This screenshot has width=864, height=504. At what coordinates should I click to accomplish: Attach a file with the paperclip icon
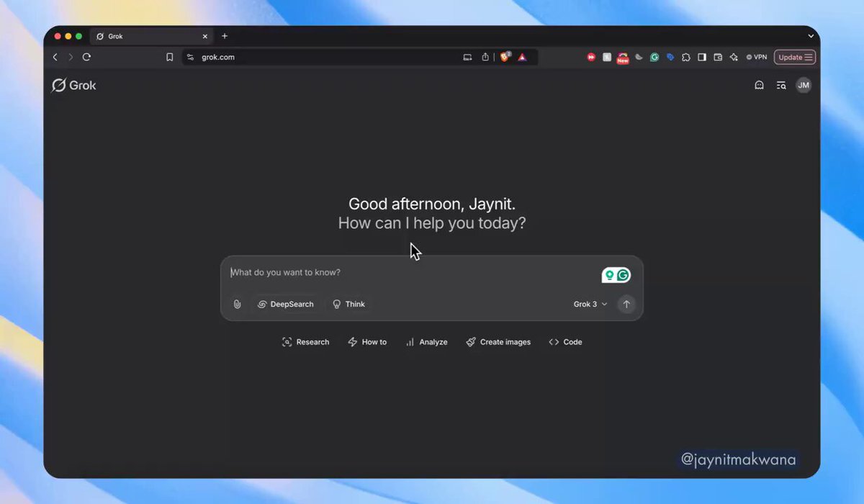[x=237, y=304]
